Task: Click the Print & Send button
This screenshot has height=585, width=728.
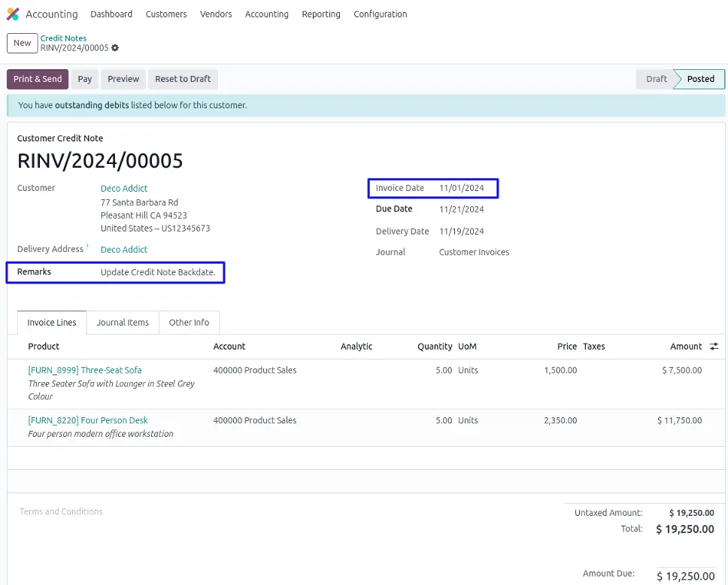Action: (x=38, y=79)
